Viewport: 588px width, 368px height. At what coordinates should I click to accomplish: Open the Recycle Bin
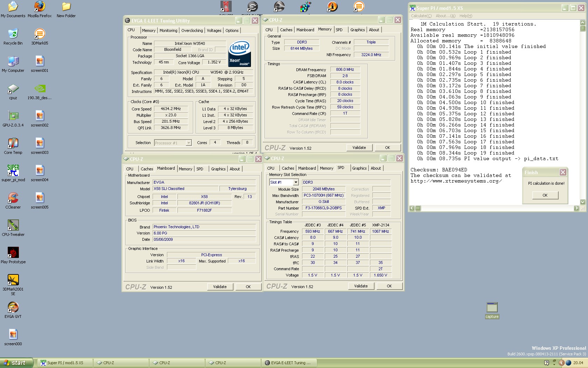(x=13, y=37)
